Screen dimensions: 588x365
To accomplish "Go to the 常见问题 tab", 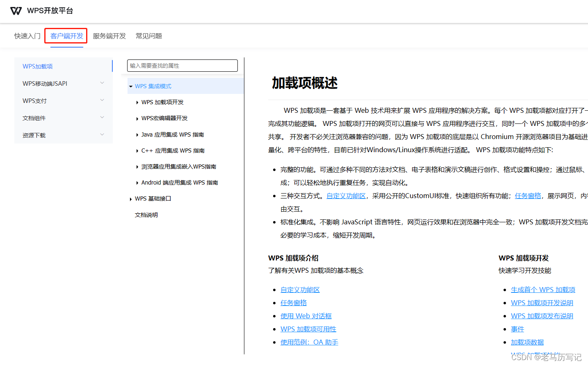I will [x=149, y=36].
